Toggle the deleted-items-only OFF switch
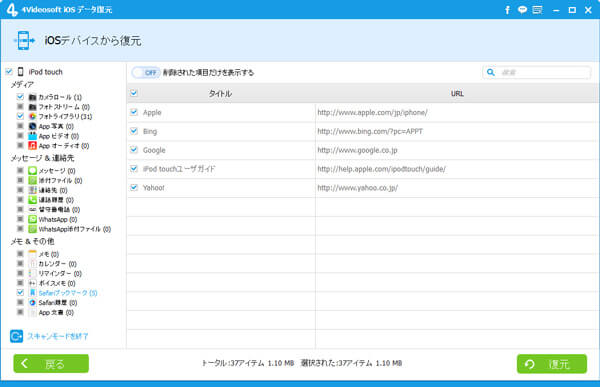 tap(146, 72)
